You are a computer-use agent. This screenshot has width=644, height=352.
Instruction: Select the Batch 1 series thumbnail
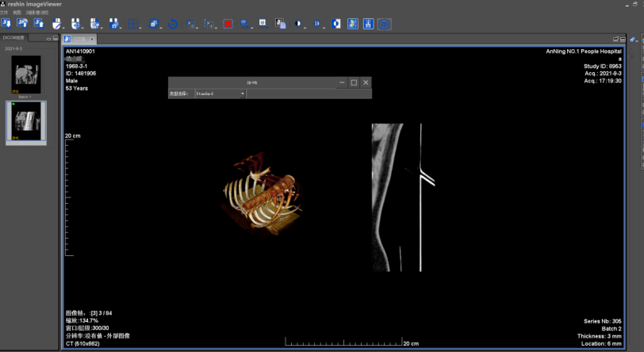tap(25, 75)
